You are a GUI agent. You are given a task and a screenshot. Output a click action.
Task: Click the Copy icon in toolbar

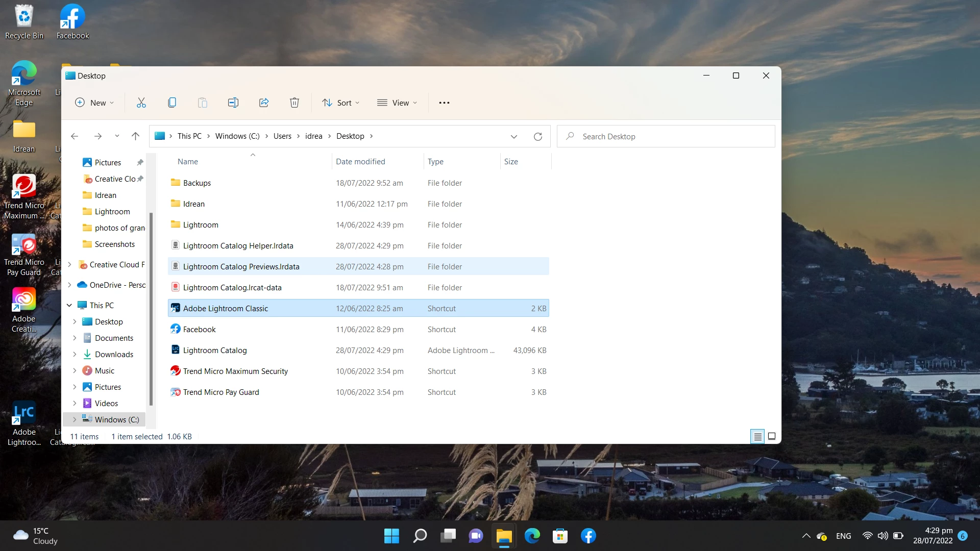coord(172,103)
